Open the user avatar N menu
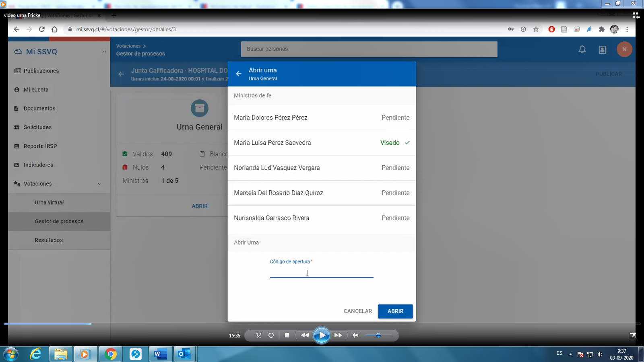This screenshot has width=644, height=362. tap(624, 49)
